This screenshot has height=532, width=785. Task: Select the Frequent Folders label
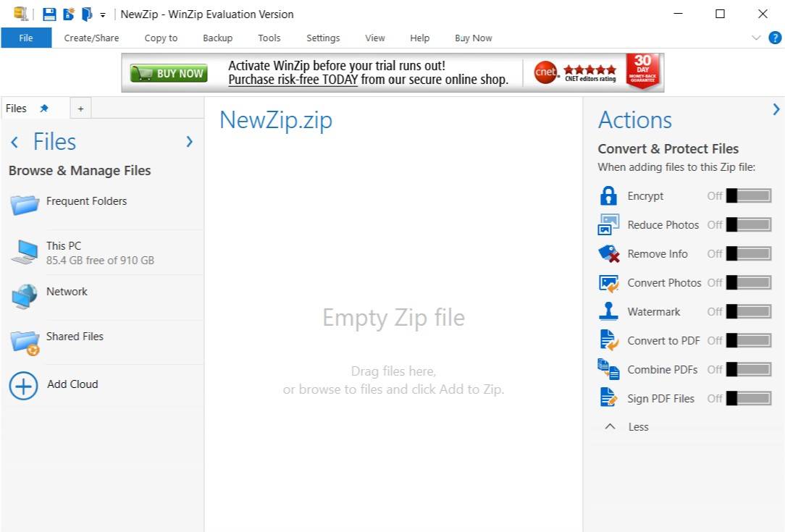87,201
